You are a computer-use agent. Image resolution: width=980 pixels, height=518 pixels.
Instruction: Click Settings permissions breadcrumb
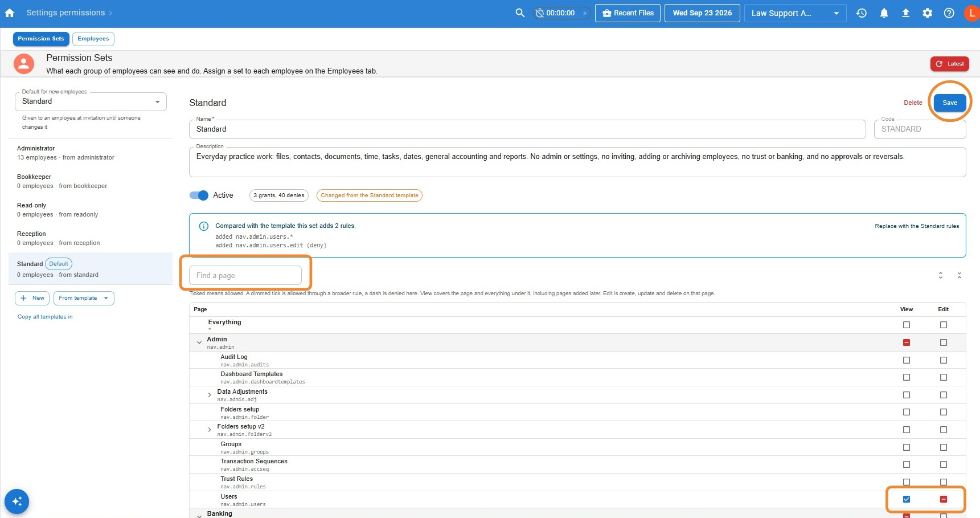point(65,13)
